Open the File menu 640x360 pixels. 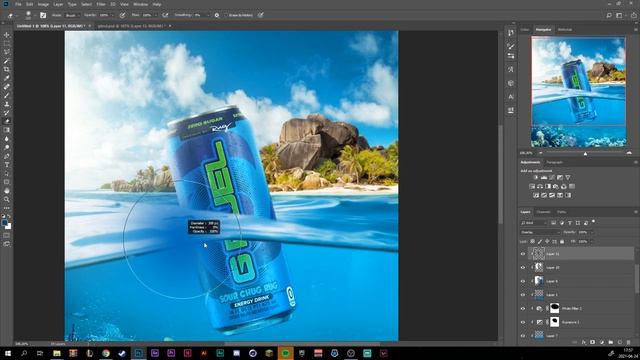(18, 4)
